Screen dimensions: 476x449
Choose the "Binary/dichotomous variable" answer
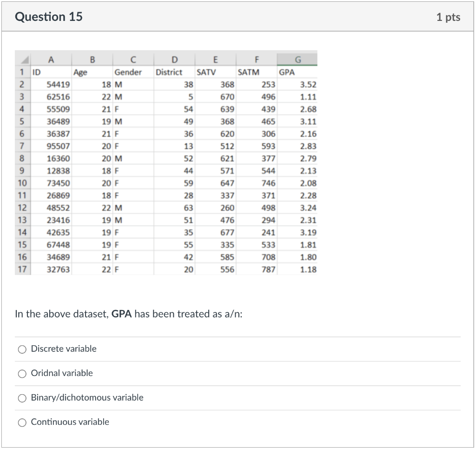pos(22,398)
